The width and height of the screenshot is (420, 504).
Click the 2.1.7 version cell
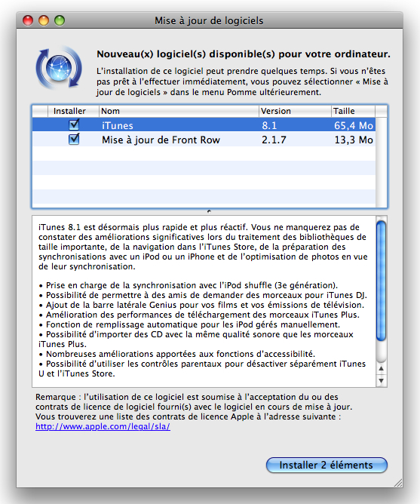274,140
